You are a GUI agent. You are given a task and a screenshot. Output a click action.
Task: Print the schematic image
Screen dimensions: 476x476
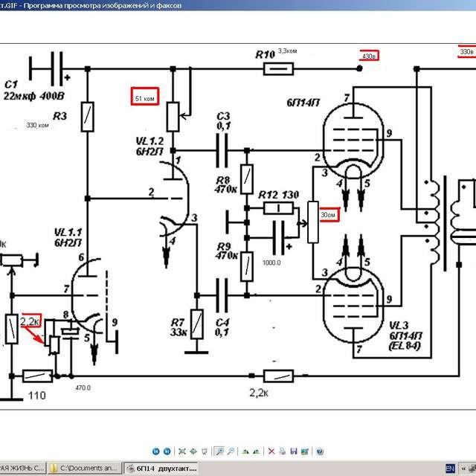[283, 451]
